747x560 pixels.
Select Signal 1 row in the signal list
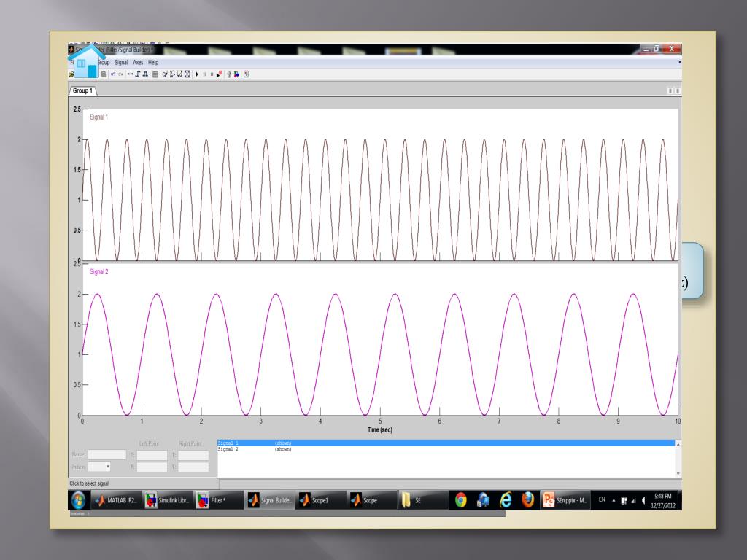[446, 443]
